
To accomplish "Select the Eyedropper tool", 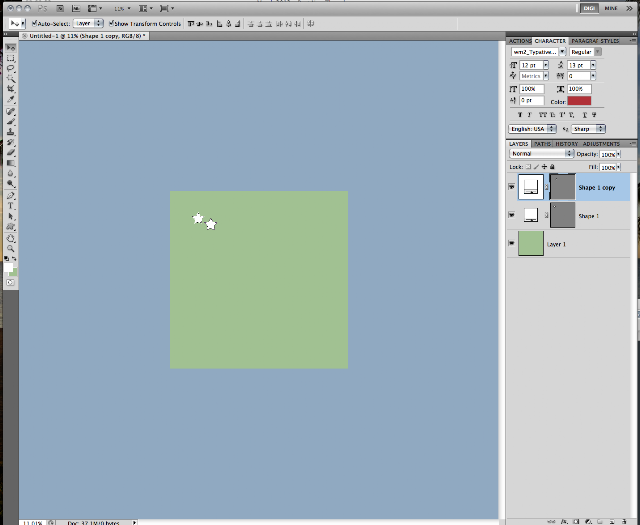I will (x=11, y=100).
